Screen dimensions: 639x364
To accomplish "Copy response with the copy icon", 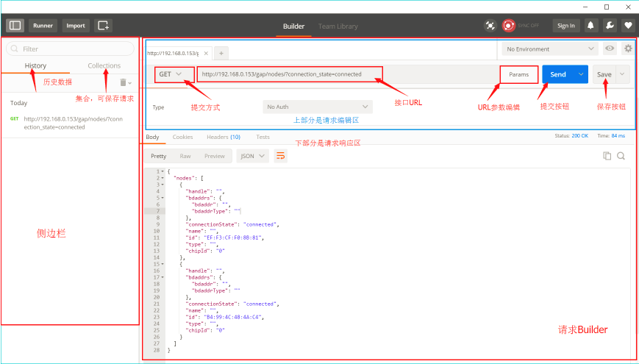I will coord(607,156).
